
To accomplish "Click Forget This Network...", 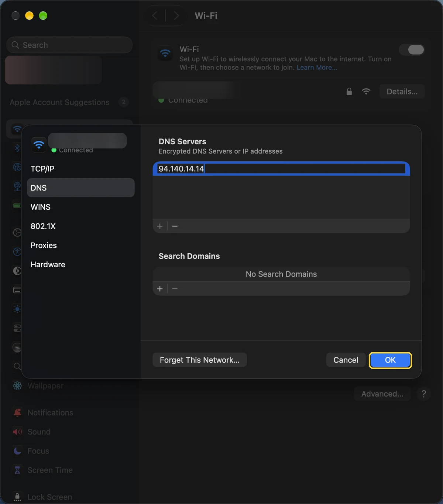I will tap(199, 360).
